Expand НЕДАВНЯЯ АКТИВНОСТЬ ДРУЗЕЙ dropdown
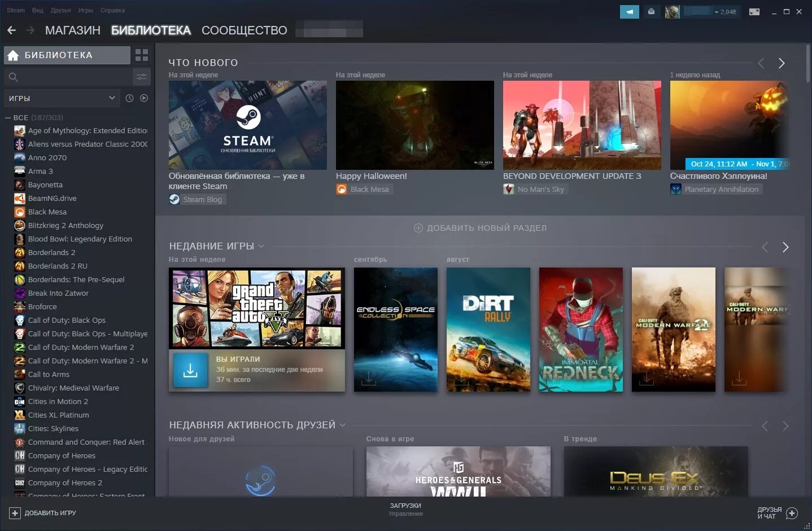Screen dimensions: 812x531 pyautogui.click(x=342, y=425)
